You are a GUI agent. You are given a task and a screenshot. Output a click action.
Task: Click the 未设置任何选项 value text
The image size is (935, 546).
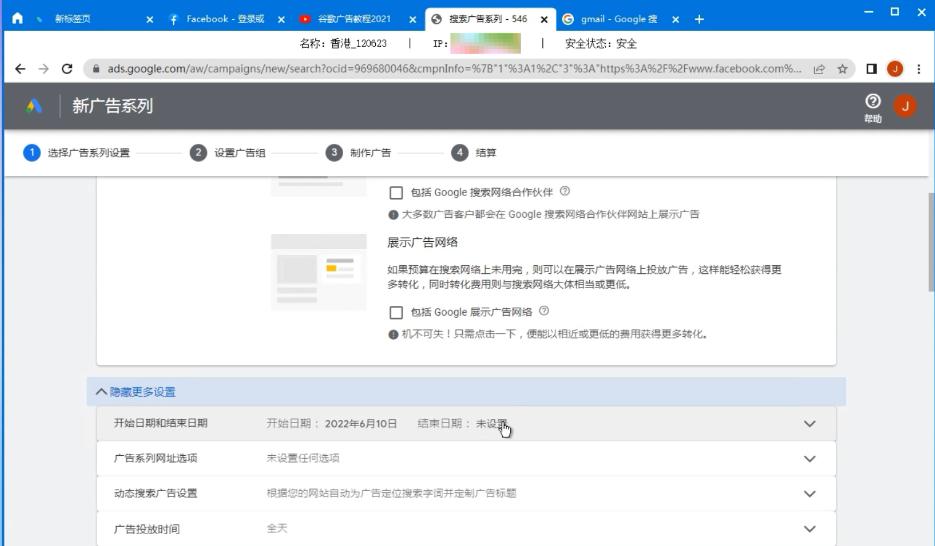(303, 458)
